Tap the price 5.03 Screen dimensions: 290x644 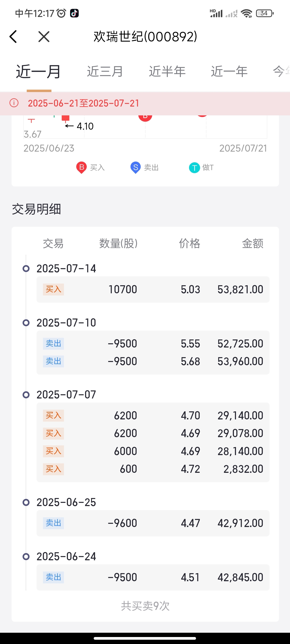click(190, 290)
